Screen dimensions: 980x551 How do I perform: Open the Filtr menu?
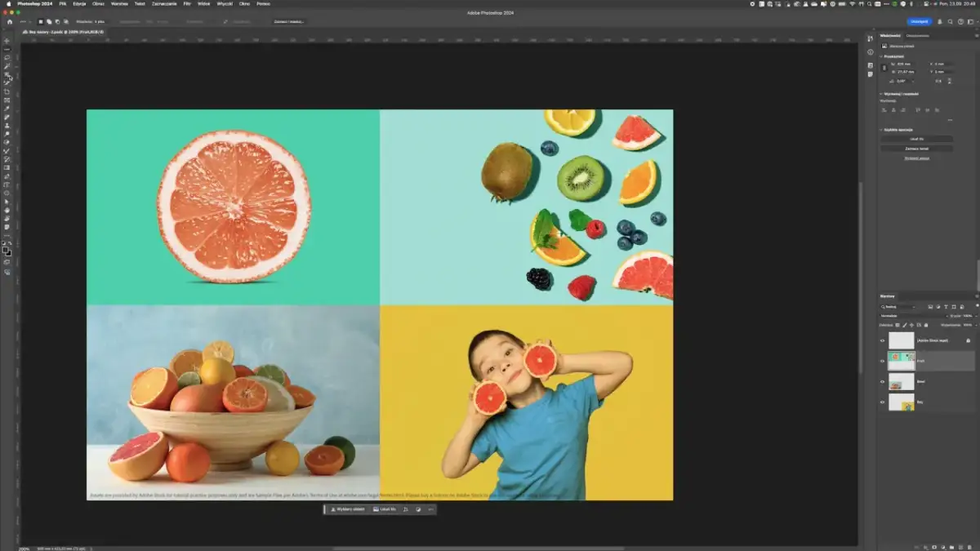[187, 4]
